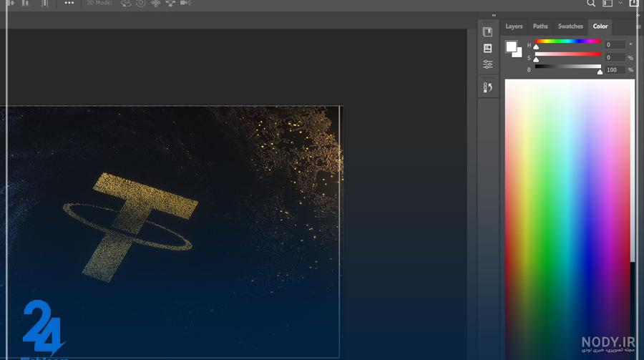Open the workspace layout switcher icon

click(607, 4)
